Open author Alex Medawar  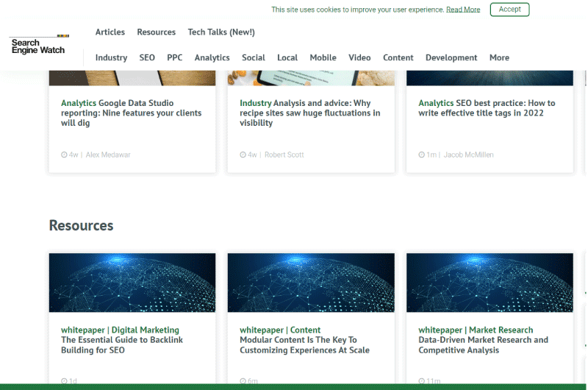(108, 155)
